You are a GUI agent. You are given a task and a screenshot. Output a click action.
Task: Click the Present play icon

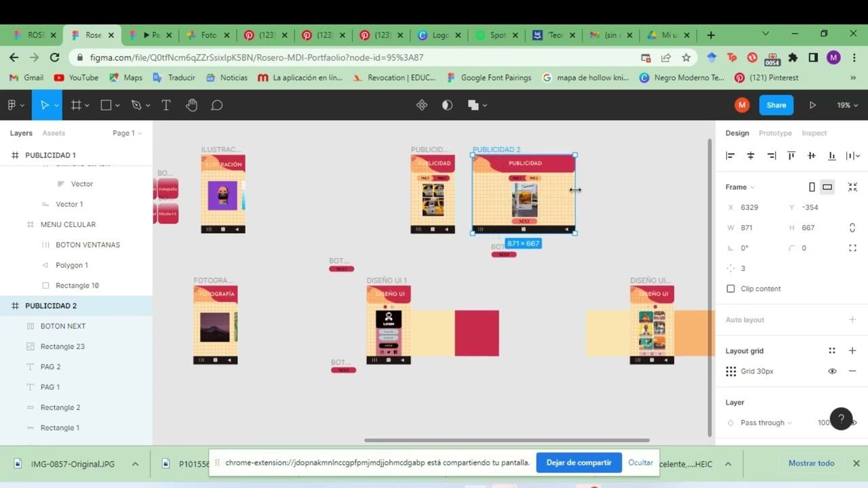point(812,105)
